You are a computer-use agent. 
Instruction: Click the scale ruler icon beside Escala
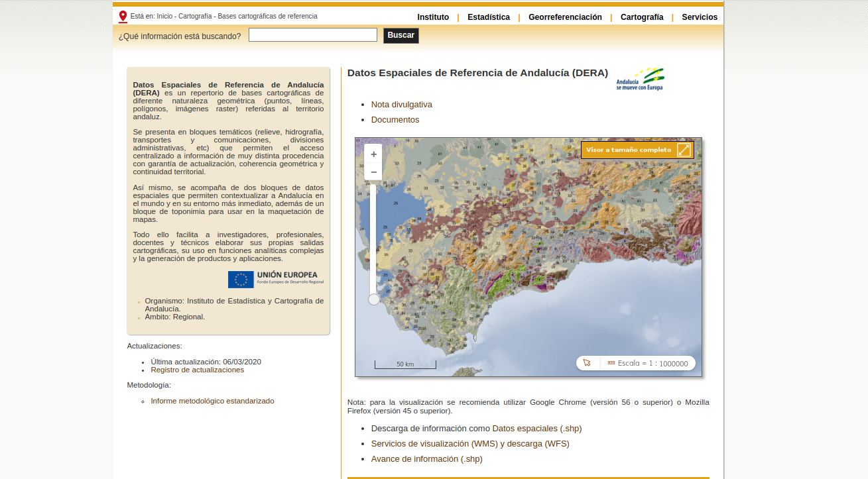[x=611, y=363]
